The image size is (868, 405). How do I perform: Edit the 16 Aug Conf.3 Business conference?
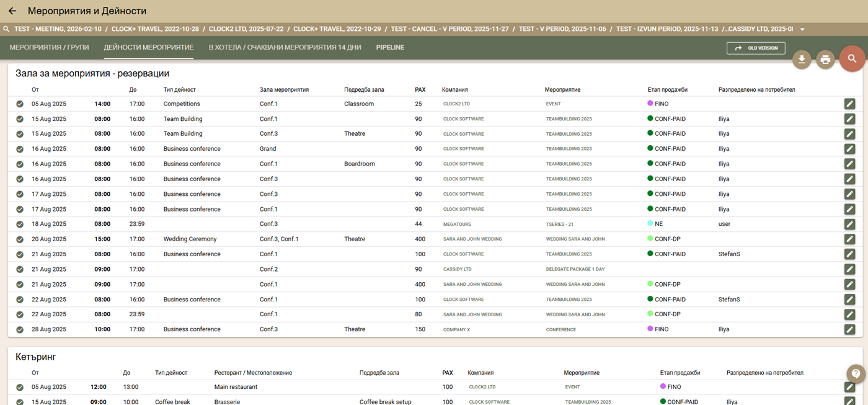point(849,179)
